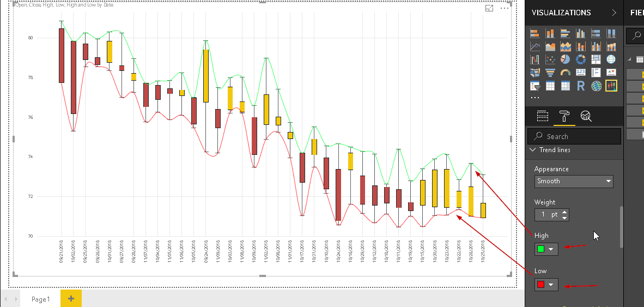Select the KPI visual
This screenshot has width=644, height=307.
[611, 73]
